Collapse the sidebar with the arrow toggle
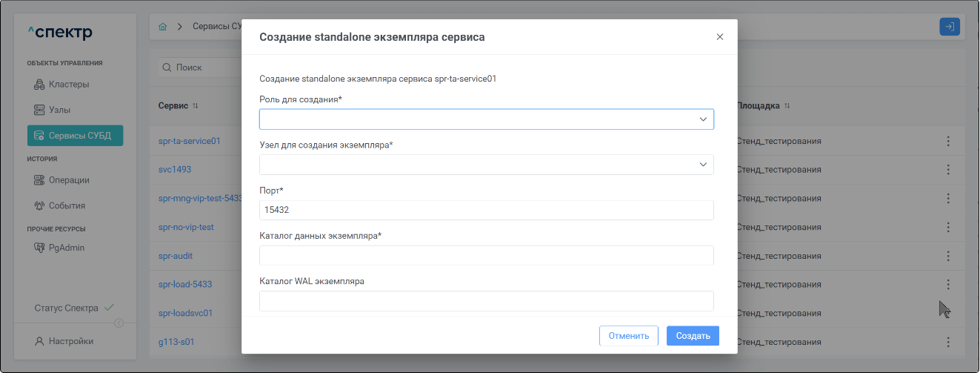Screen dimensions: 980x373 point(119,323)
